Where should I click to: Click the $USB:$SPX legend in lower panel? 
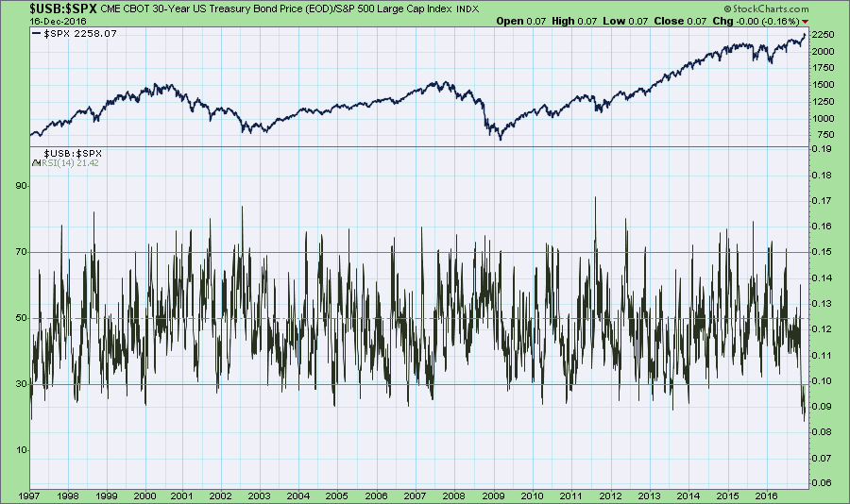pyautogui.click(x=73, y=153)
